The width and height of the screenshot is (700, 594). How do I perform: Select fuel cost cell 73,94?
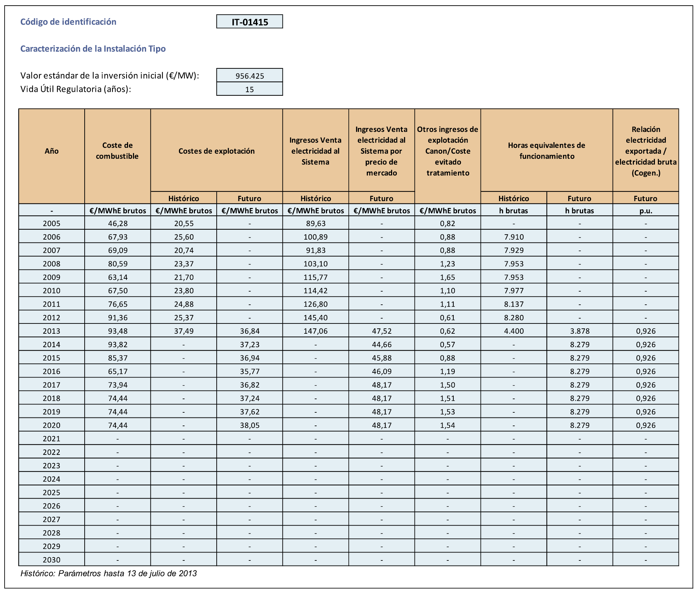pyautogui.click(x=118, y=385)
